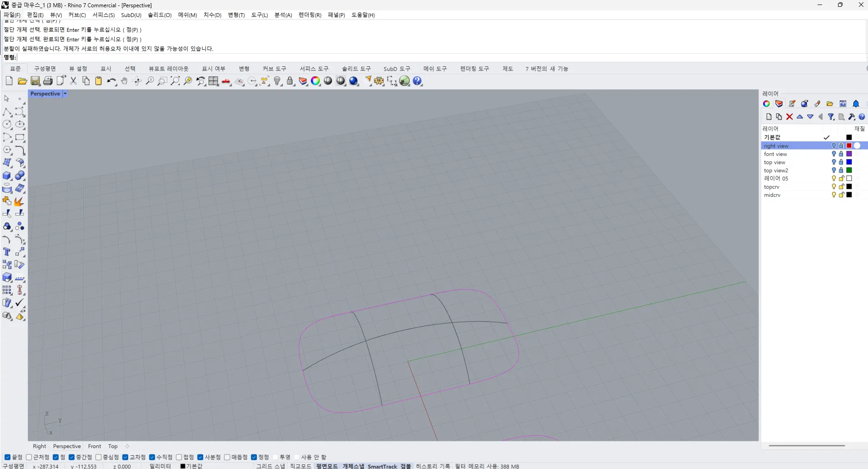Switch to the 솔리드 도구 toolbar tab
Viewport: 868px width, 469px height.
(x=356, y=69)
